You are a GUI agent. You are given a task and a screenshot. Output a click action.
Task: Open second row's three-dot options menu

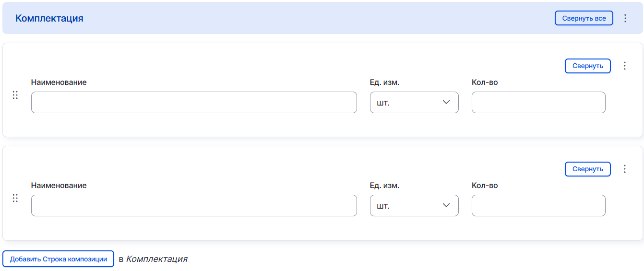pos(624,169)
